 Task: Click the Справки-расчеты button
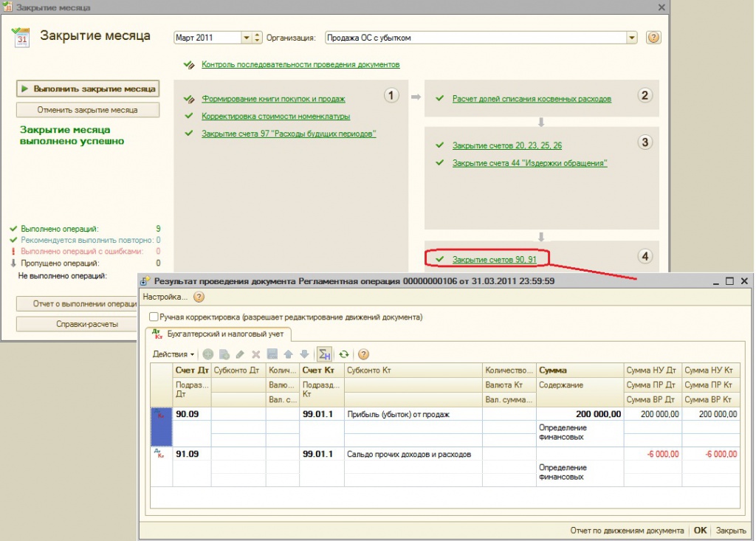(77, 324)
